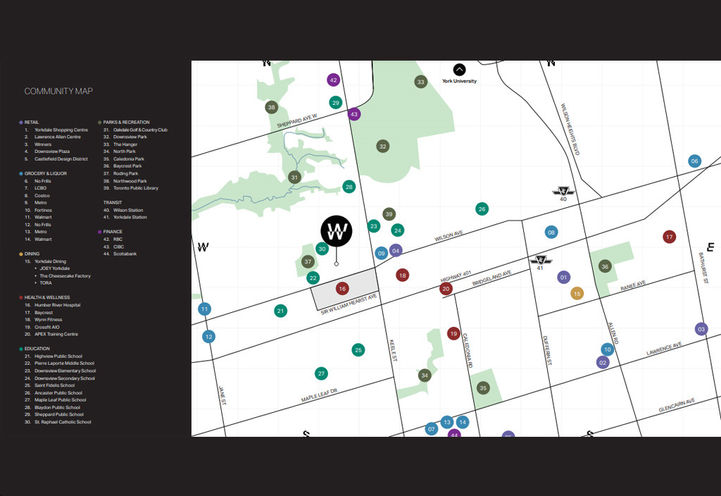Screen dimensions: 721x496
Task: Select the Wilson Station transit icon 40
Action: 563,191
